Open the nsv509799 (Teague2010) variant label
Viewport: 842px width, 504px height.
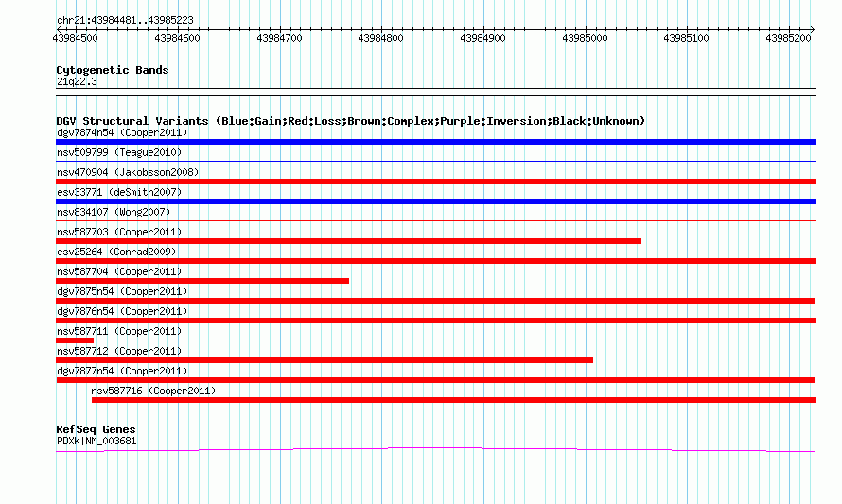[119, 152]
